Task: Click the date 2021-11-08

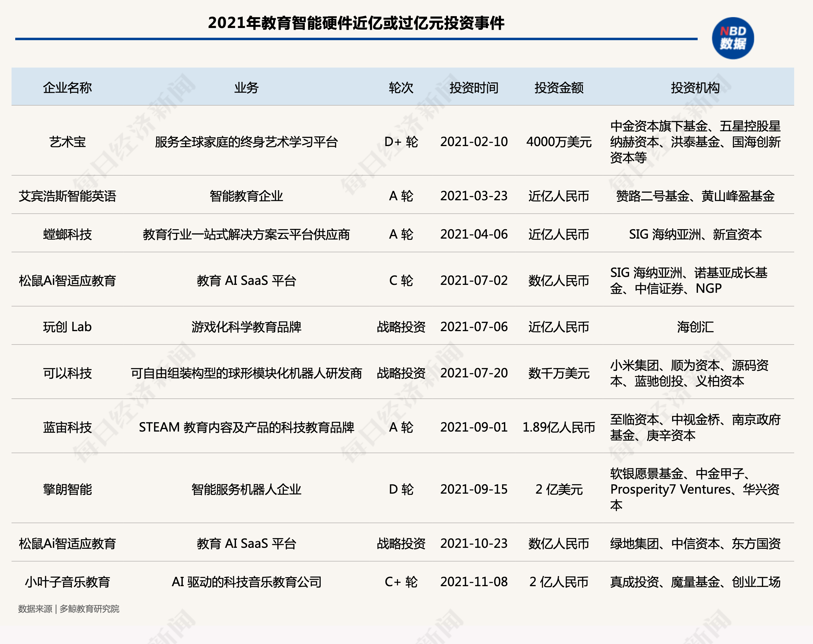Action: (x=473, y=582)
